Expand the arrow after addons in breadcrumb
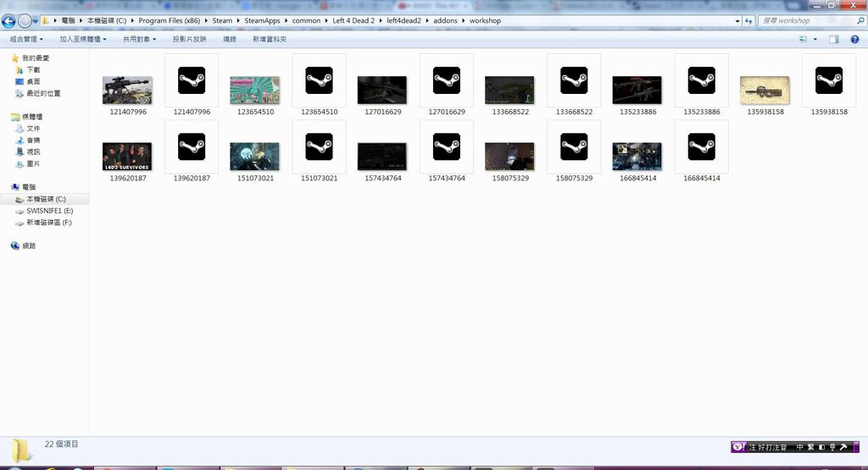 click(464, 20)
